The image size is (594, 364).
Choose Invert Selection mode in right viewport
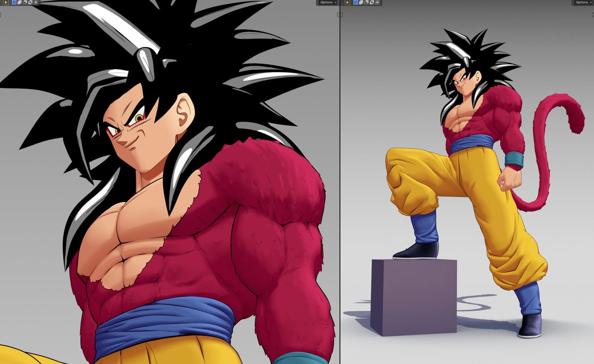click(x=372, y=2)
